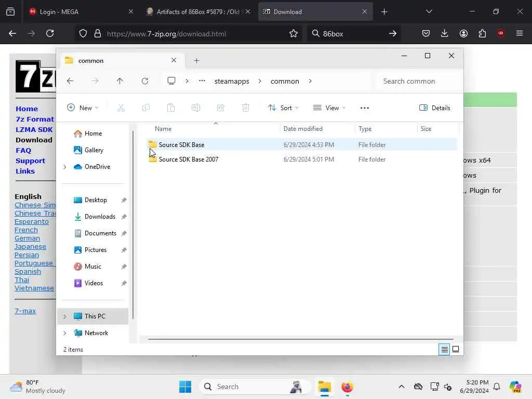Image resolution: width=532 pixels, height=399 pixels.
Task: Show hidden path segments ellipsis in breadcrumb
Action: coord(202,81)
